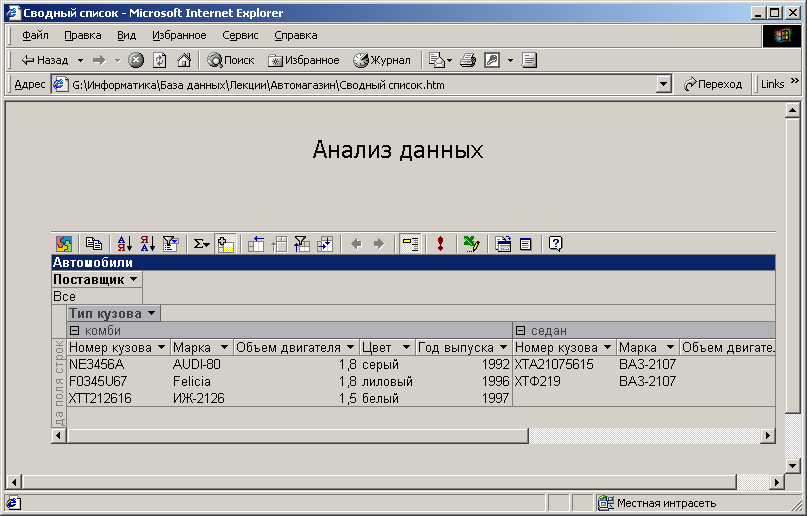Sort descending in pivot toolbar
Image resolution: width=807 pixels, height=516 pixels.
(x=148, y=243)
